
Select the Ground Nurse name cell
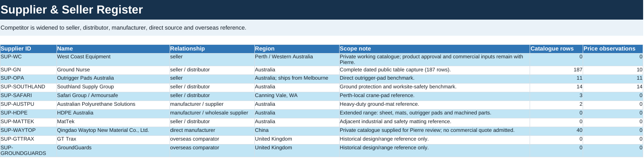113,70
